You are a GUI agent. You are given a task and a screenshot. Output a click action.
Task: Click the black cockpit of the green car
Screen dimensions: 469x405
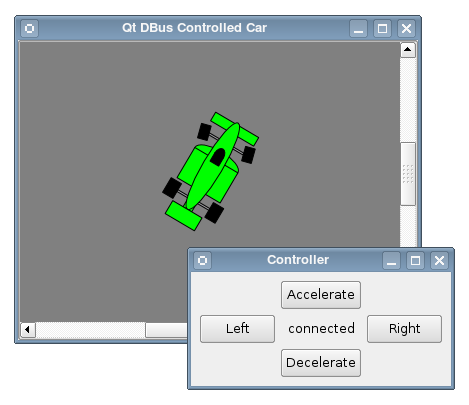(x=218, y=157)
